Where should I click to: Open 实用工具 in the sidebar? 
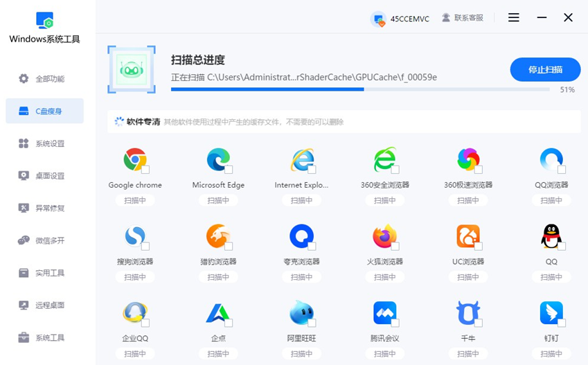44,273
